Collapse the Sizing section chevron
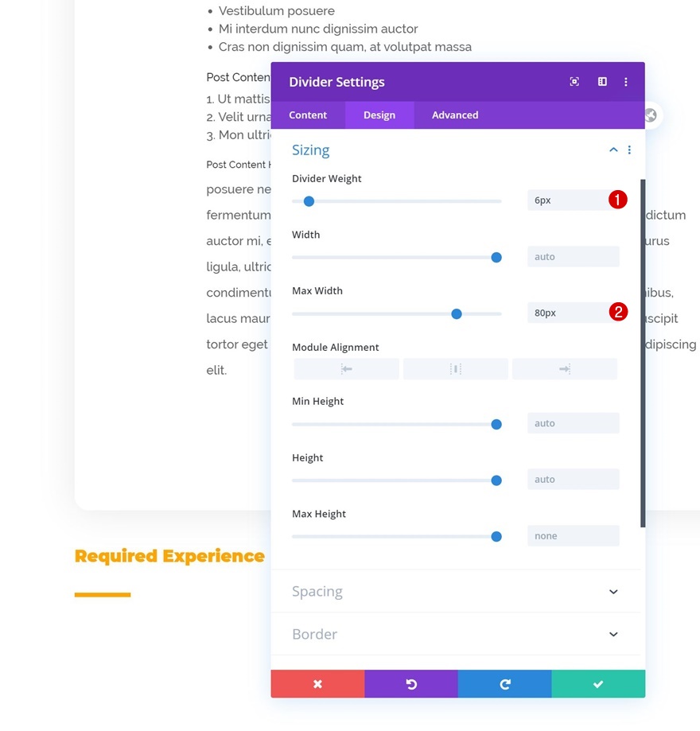This screenshot has height=731, width=700. pos(613,150)
